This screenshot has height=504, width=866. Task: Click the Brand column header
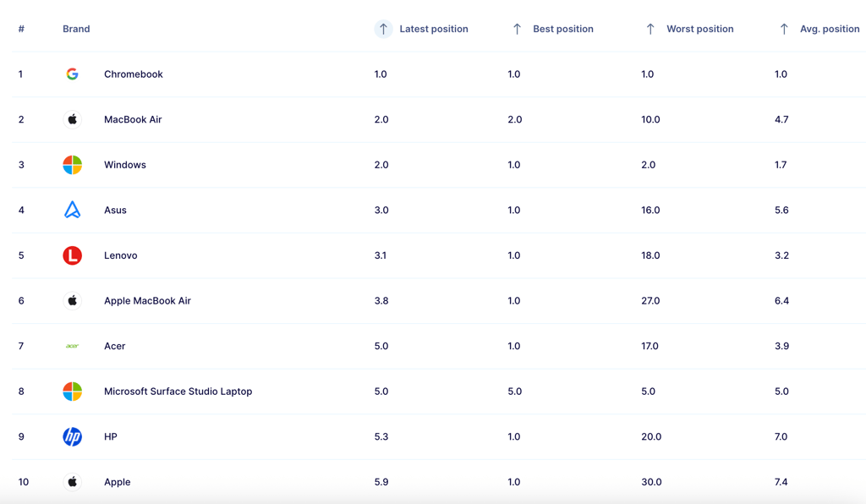(76, 29)
